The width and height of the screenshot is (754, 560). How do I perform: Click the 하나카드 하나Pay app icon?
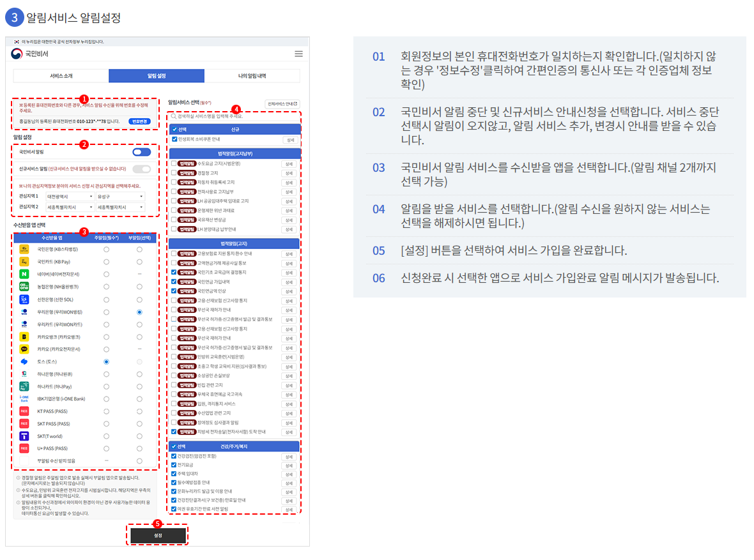(x=24, y=386)
